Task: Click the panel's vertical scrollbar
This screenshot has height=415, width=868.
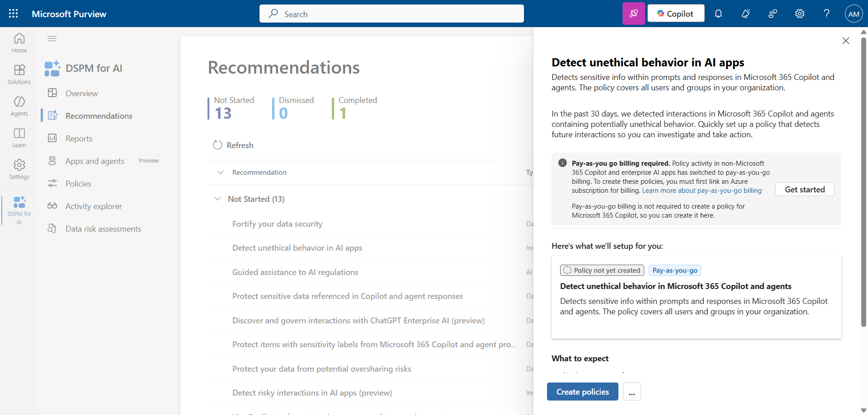Action: point(863,181)
